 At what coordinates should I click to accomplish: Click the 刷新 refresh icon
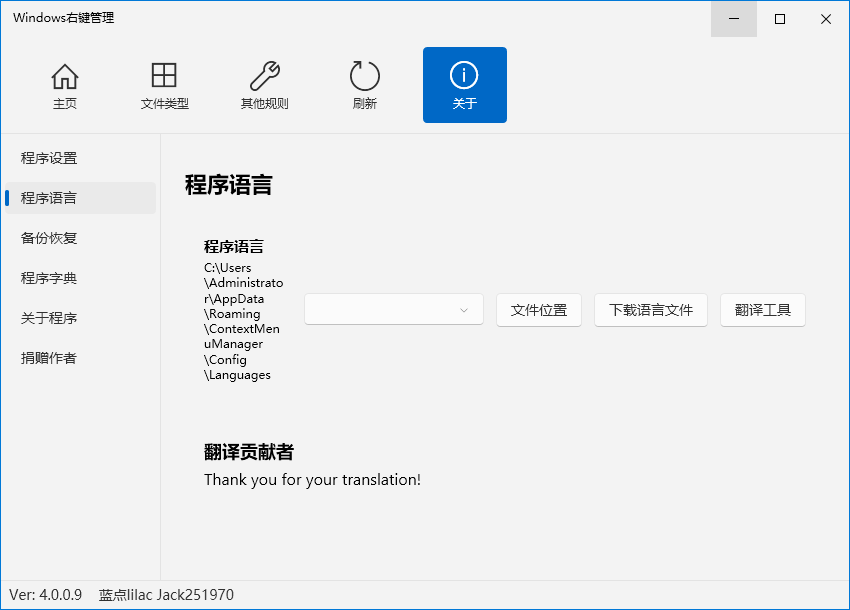[x=364, y=85]
